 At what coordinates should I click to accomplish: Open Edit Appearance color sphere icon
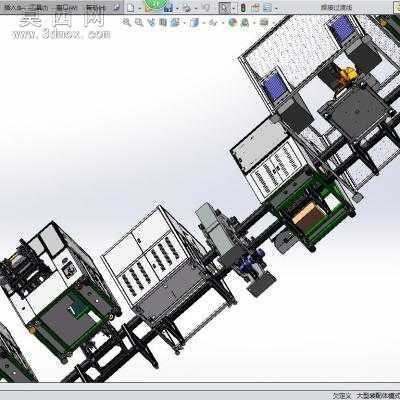pos(232,22)
